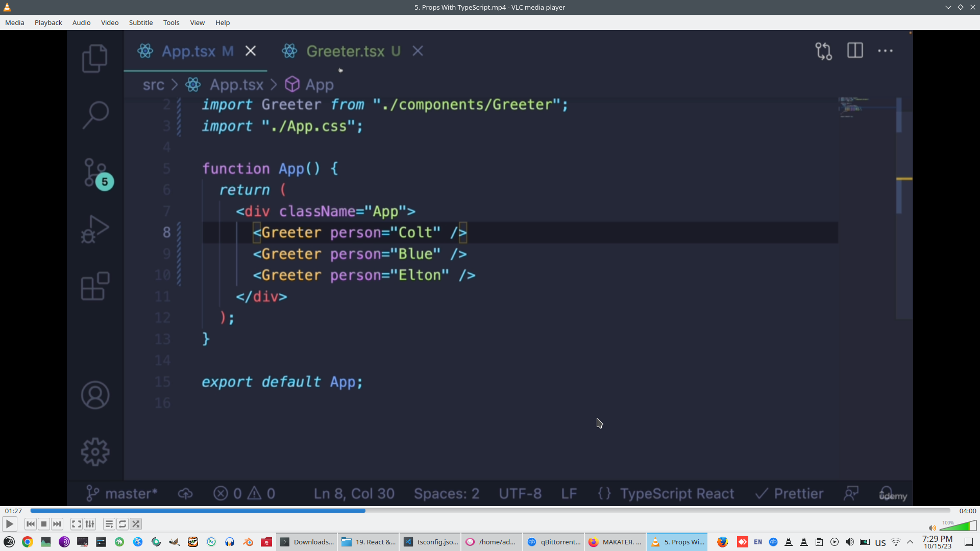Open the qBittorrent taskbar window
Viewport: 980px width, 551px height.
[x=554, y=542]
